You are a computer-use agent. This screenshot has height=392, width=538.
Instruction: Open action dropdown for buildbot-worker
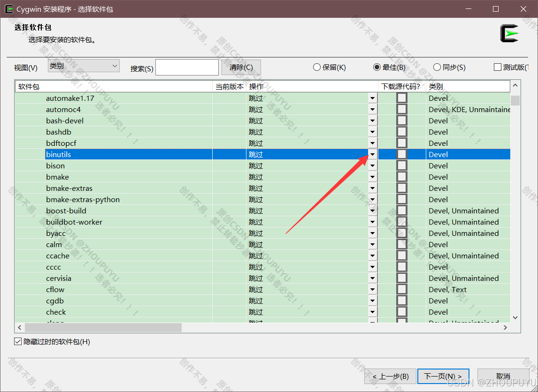click(x=373, y=222)
